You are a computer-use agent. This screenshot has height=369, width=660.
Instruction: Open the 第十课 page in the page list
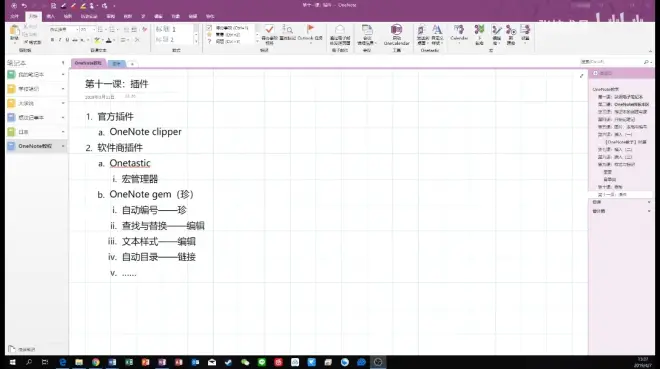[x=610, y=187]
